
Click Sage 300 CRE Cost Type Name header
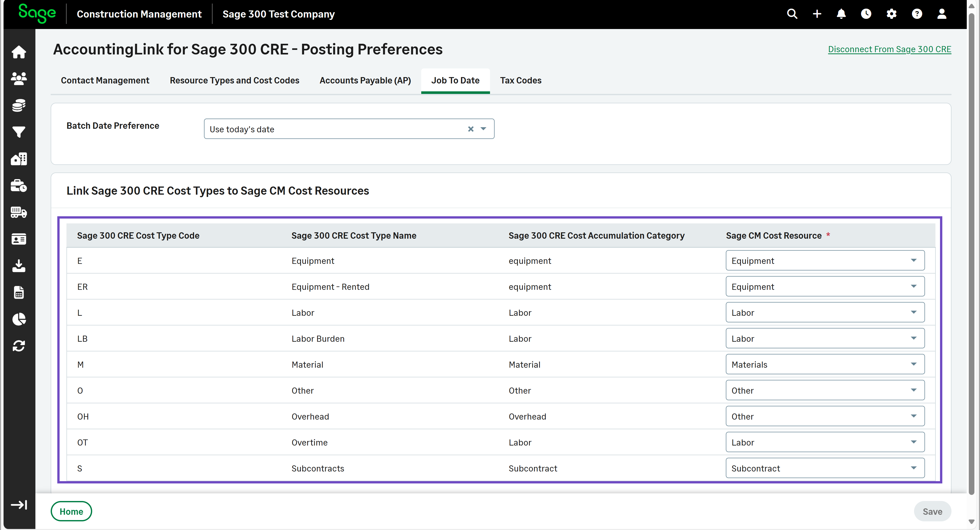354,235
